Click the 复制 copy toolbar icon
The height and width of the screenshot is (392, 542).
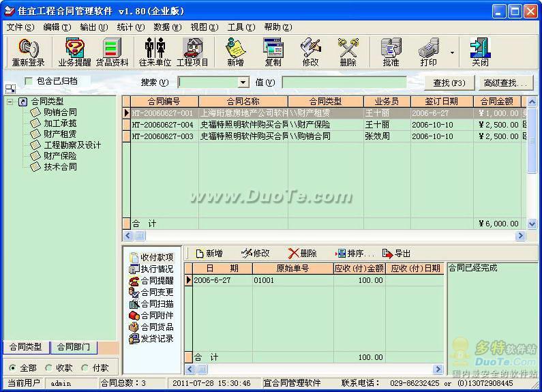coord(273,52)
